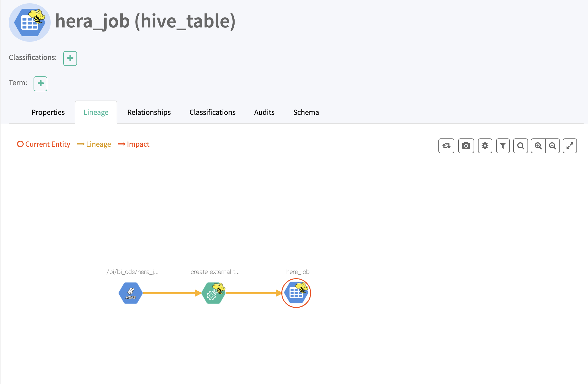Add a classification with plus button
The height and width of the screenshot is (384, 588).
(70, 58)
